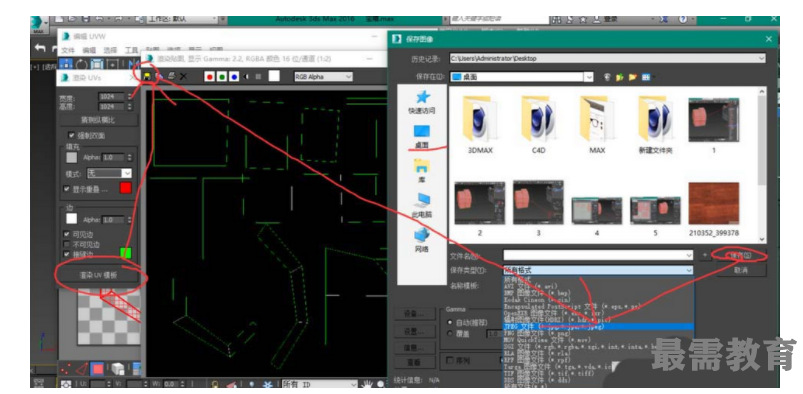Viewport: 803px width, 394px height.
Task: Clear the rendered image with X icon
Action: (x=183, y=76)
